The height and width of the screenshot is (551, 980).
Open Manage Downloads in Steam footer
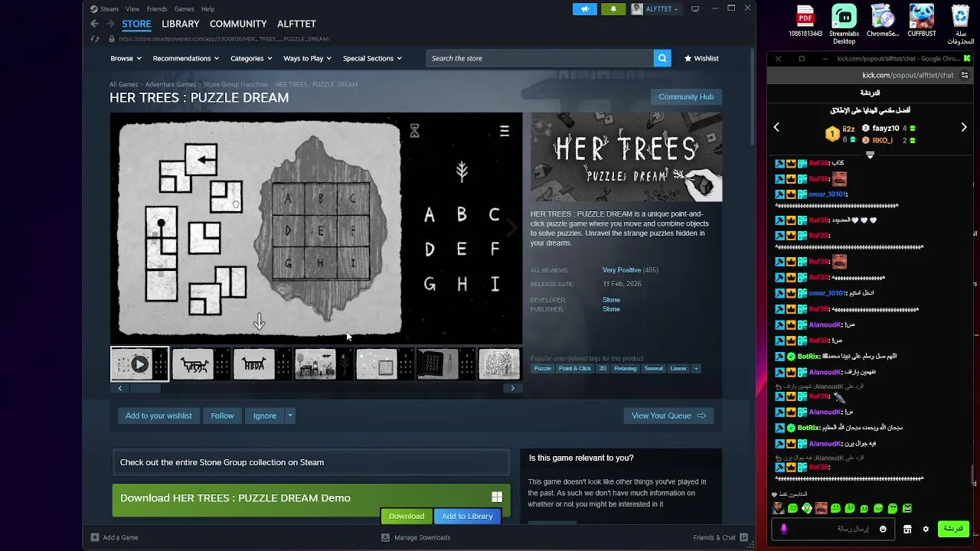416,537
